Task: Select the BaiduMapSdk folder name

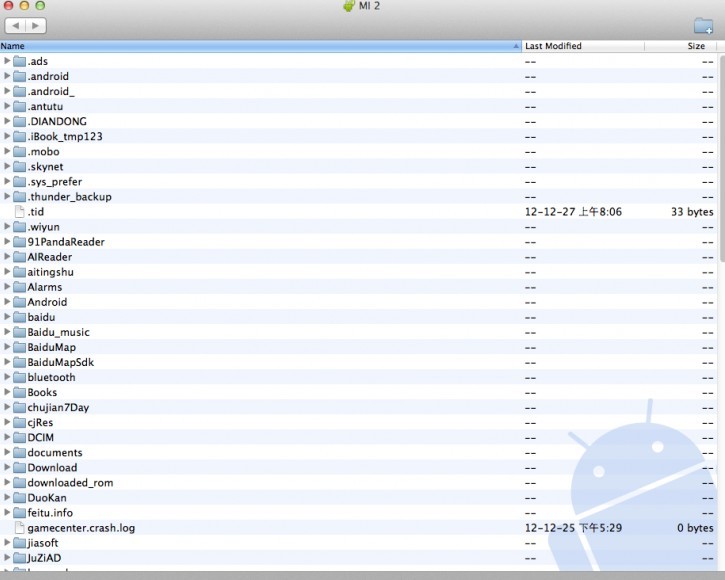Action: click(61, 362)
